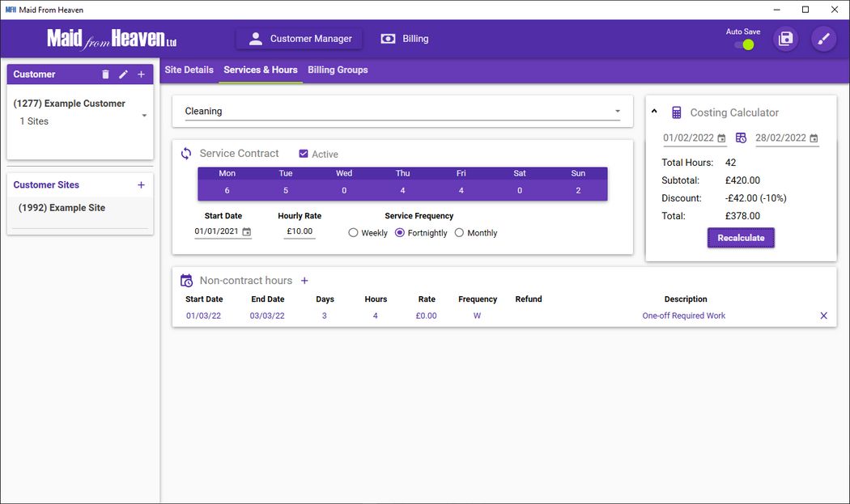Image resolution: width=850 pixels, height=504 pixels.
Task: Open the paintbrush theme icon
Action: pos(823,39)
